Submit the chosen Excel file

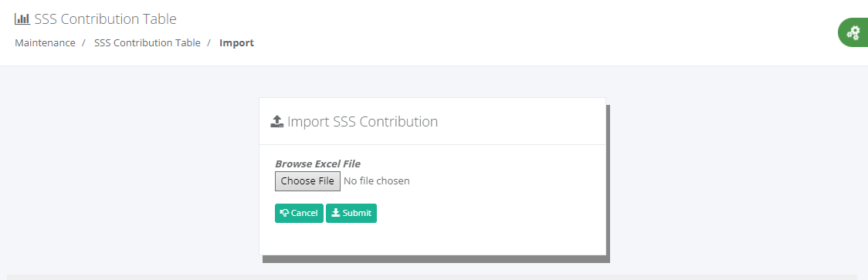351,213
